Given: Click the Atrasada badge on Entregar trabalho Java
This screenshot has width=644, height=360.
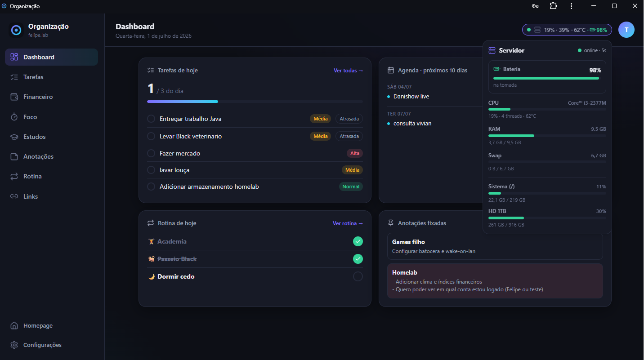Looking at the screenshot, I should [349, 119].
